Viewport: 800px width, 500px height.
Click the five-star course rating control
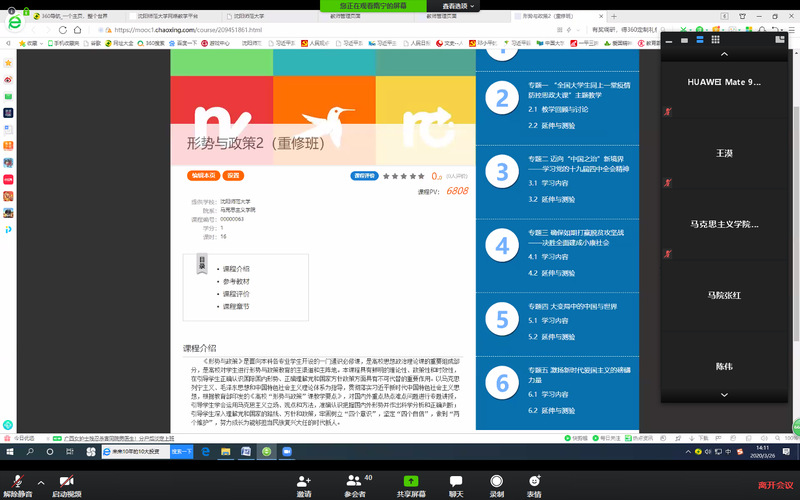pos(403,175)
